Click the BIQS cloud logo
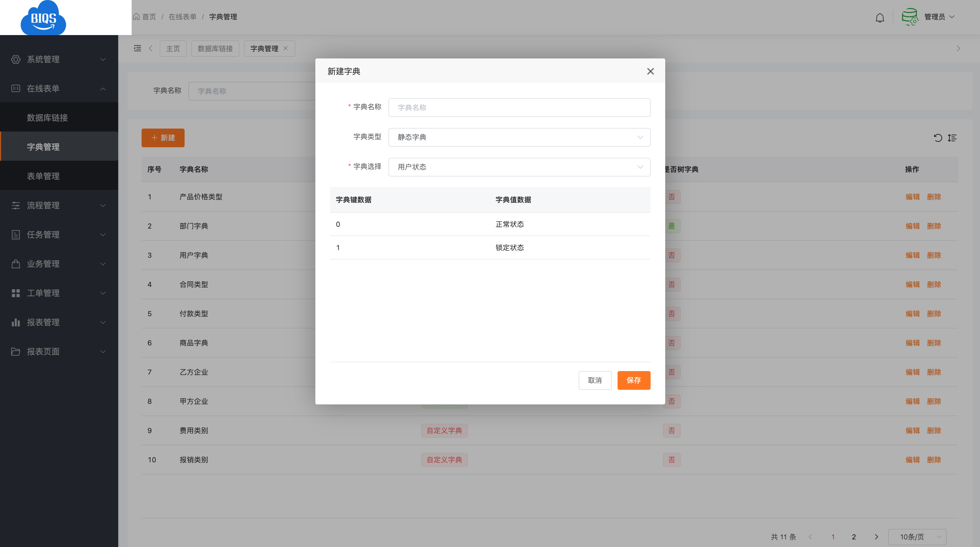Viewport: 980px width, 547px height. [x=43, y=18]
